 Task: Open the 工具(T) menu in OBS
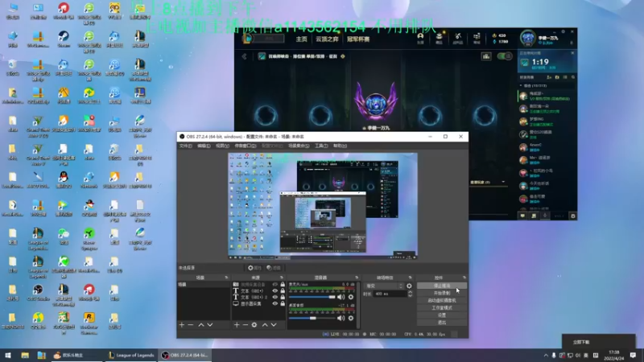(x=321, y=146)
